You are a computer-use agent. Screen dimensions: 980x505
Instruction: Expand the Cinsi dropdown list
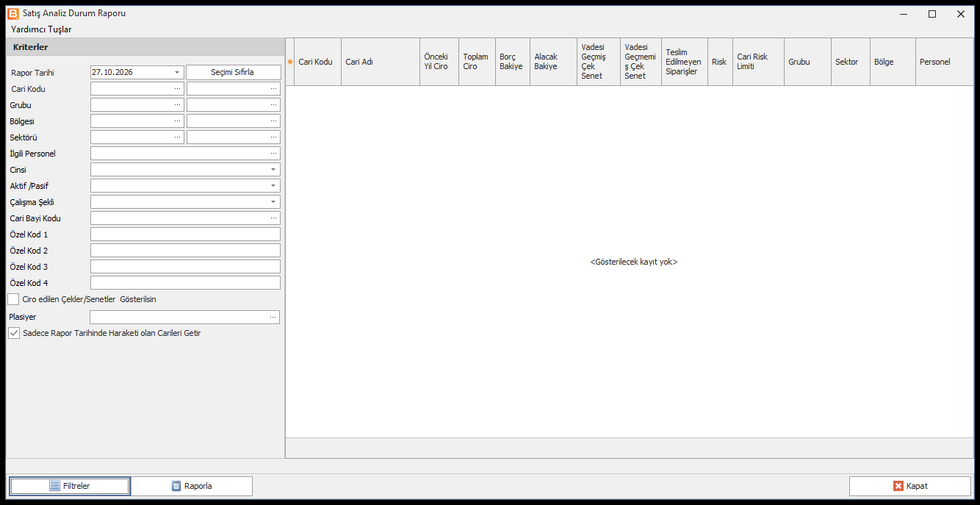273,169
